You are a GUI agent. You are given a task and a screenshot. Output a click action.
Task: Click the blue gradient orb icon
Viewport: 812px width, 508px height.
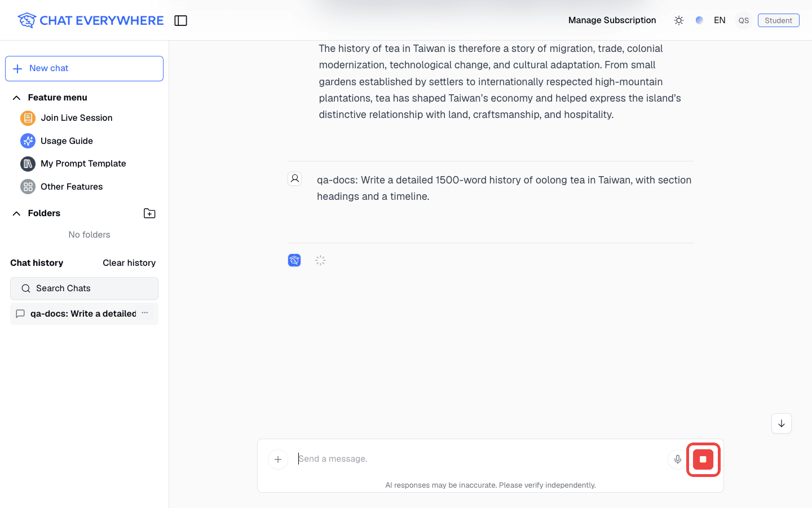[x=699, y=20]
